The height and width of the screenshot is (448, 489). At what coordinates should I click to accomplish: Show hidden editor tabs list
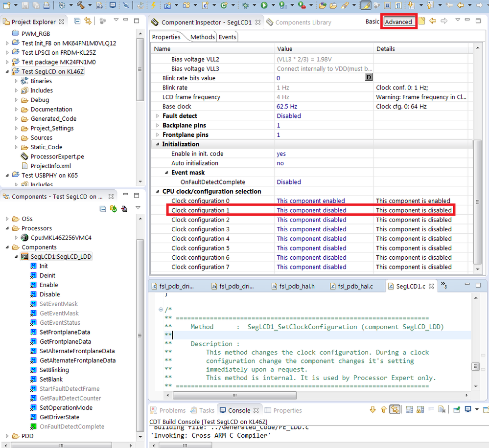(x=444, y=285)
